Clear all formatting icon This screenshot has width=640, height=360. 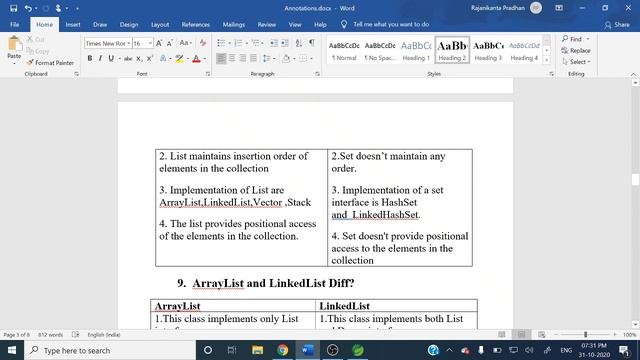(203, 43)
